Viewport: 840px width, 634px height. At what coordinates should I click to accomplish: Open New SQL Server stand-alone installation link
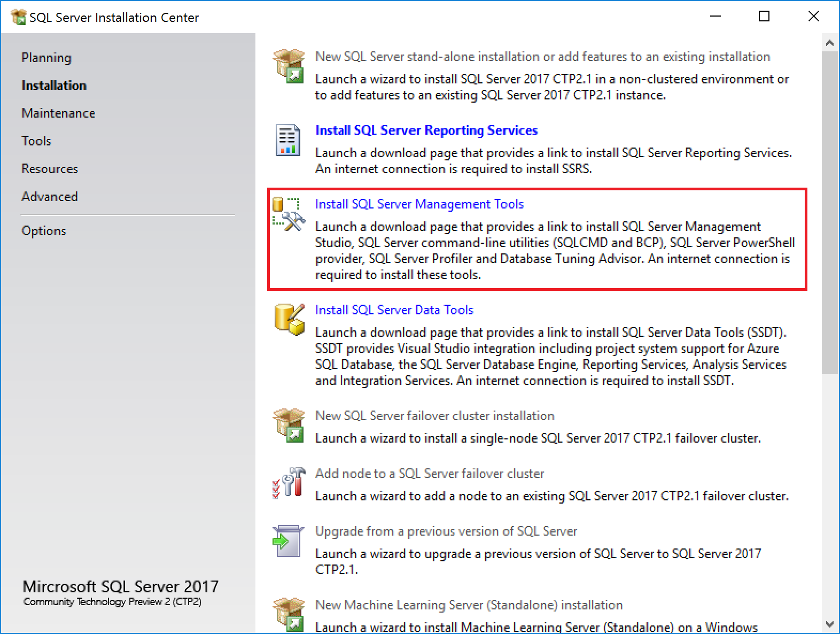pyautogui.click(x=542, y=57)
